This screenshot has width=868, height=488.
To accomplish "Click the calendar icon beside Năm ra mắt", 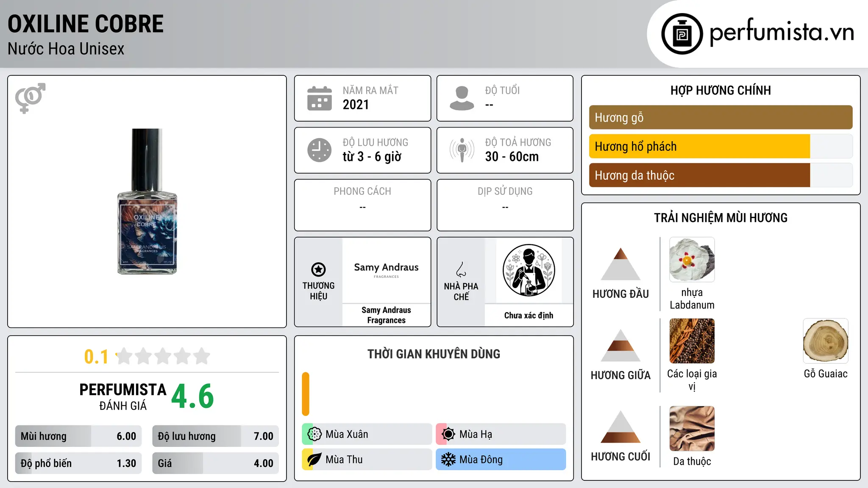I will pos(320,98).
